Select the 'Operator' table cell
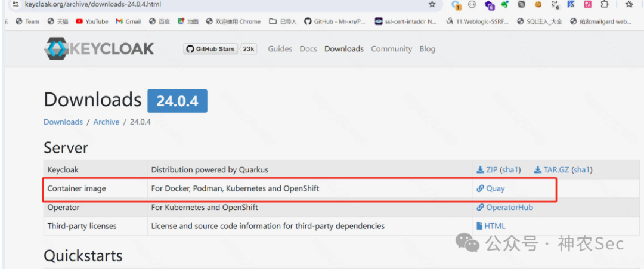This screenshot has width=644, height=269. (x=95, y=208)
